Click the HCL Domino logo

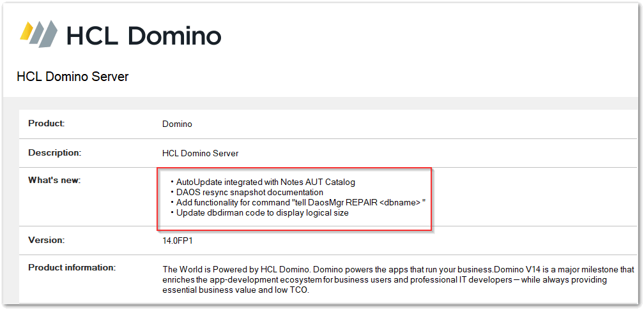coord(120,34)
